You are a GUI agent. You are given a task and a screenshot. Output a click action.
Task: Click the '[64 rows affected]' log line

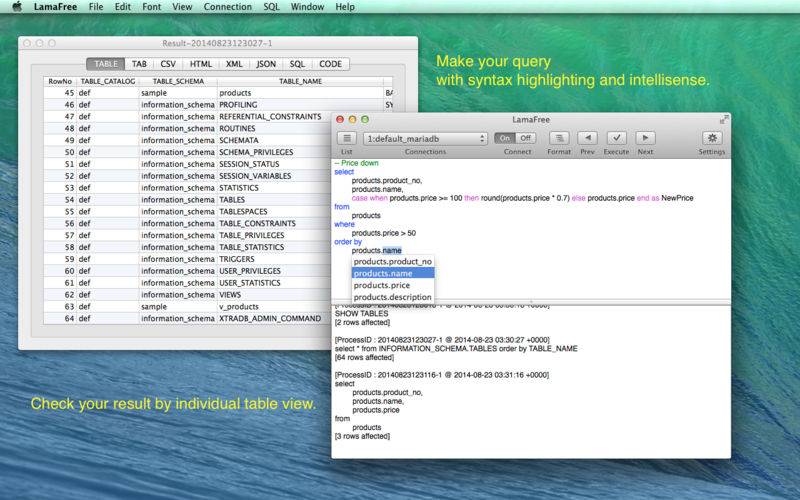tap(364, 357)
